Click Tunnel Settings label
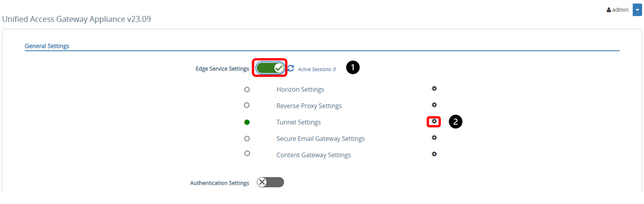Screen dimensions: 644x204 pos(299,122)
